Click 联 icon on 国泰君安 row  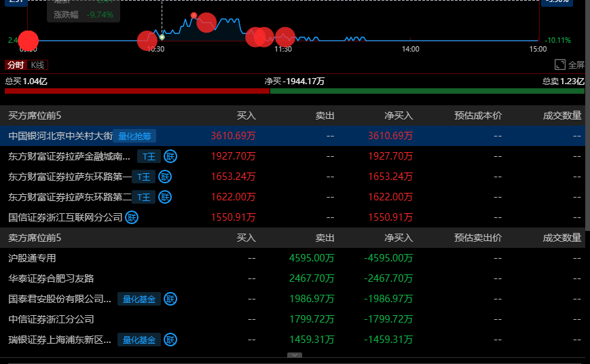pos(170,299)
